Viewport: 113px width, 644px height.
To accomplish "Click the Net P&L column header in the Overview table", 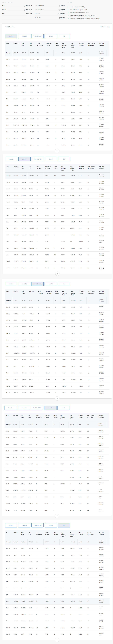I will coord(16,43).
